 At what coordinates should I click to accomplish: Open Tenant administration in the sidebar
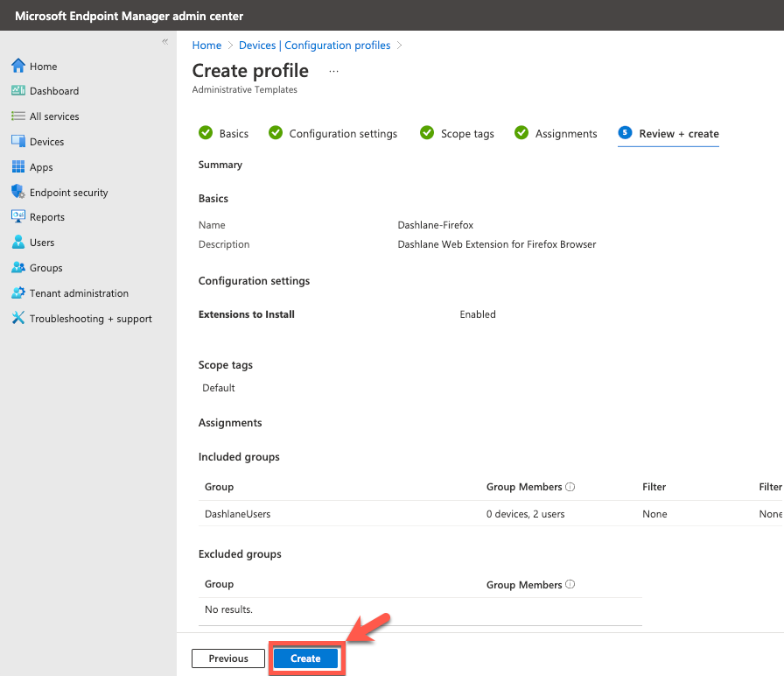tap(79, 293)
